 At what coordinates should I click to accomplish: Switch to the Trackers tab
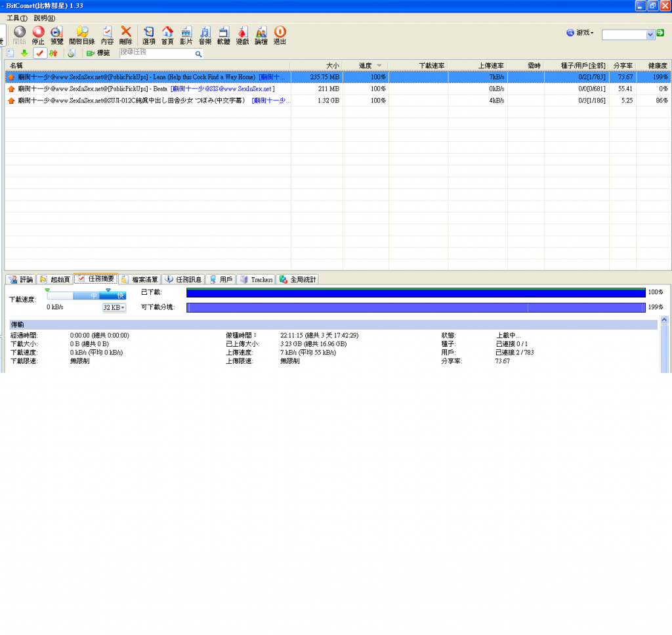257,280
